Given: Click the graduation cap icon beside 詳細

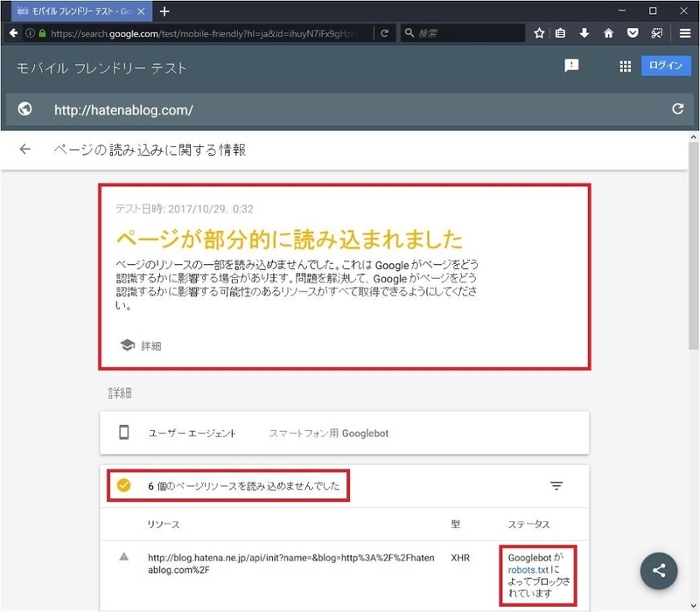Looking at the screenshot, I should tap(127, 344).
